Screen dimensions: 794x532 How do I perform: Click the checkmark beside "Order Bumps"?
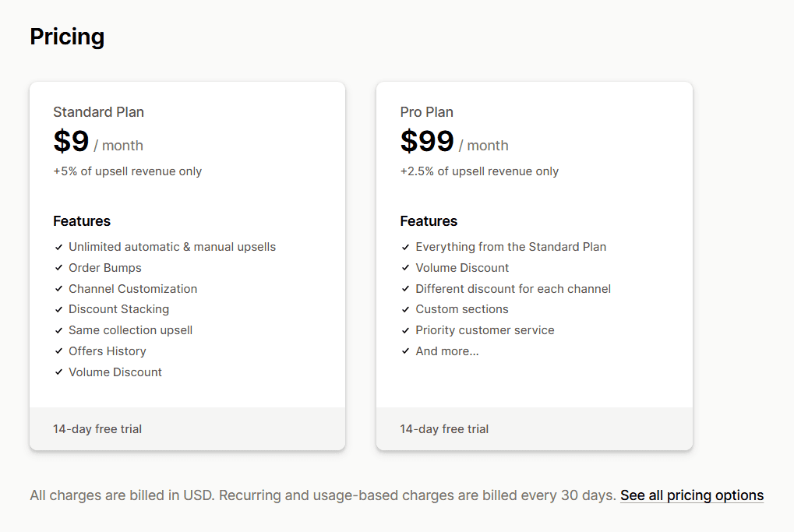59,267
